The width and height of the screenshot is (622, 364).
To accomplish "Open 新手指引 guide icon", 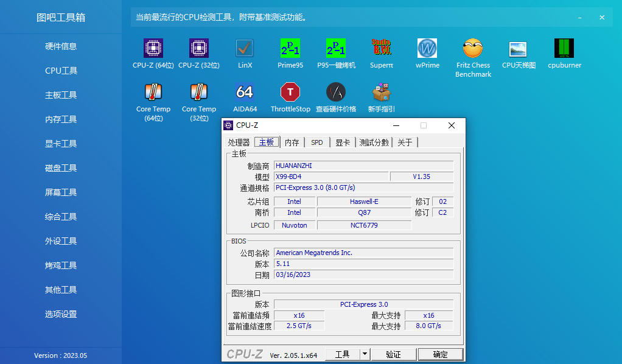I will (x=382, y=92).
